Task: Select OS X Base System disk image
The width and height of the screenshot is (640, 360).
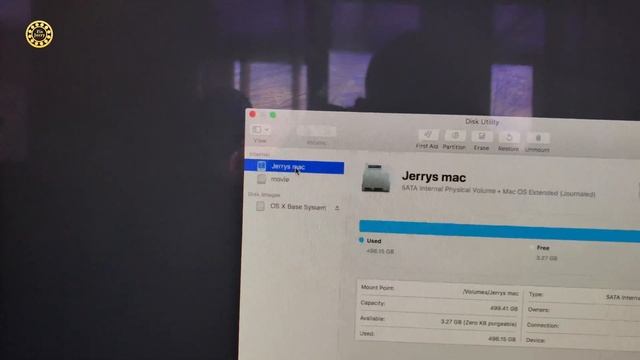Action: point(298,207)
